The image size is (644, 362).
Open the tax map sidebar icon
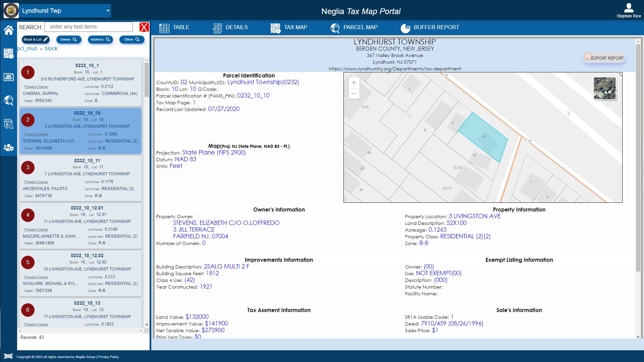pyautogui.click(x=9, y=53)
